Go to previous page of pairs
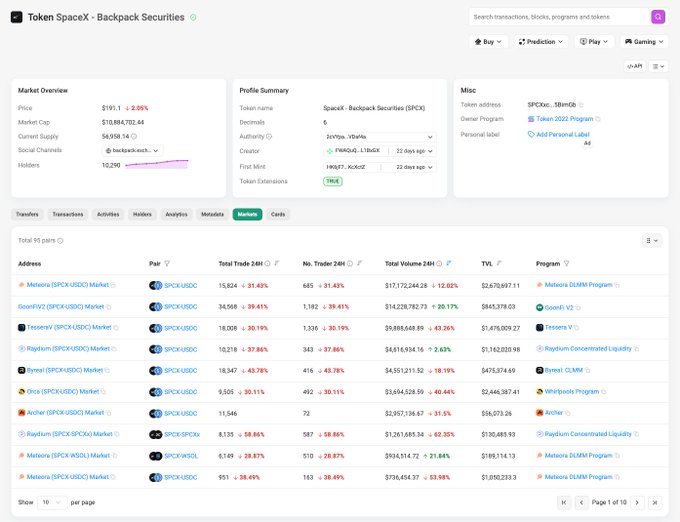Viewport: 680px width, 522px height. (581, 502)
